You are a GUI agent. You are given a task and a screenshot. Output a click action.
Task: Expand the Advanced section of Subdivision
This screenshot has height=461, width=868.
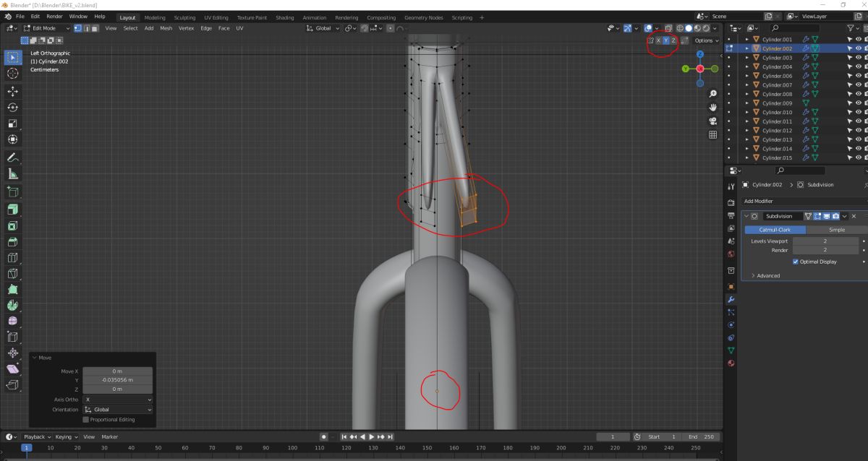765,275
